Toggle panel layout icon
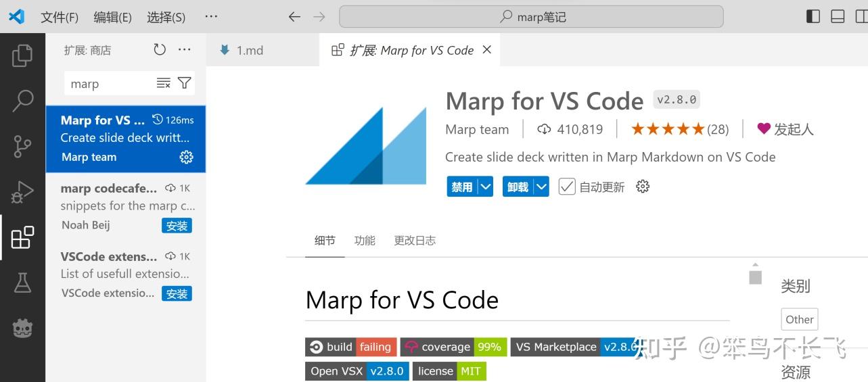 (x=838, y=17)
